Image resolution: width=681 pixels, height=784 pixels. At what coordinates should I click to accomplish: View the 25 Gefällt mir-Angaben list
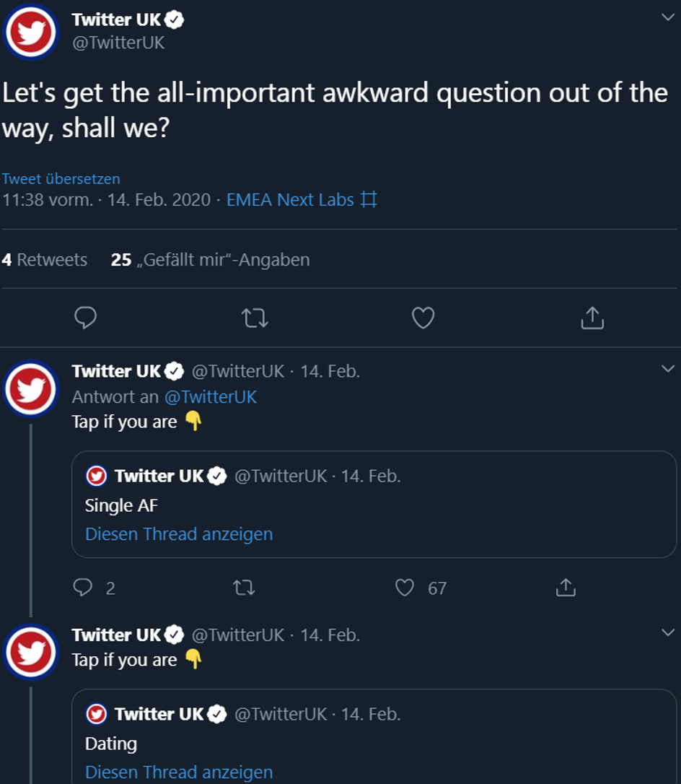pyautogui.click(x=211, y=259)
